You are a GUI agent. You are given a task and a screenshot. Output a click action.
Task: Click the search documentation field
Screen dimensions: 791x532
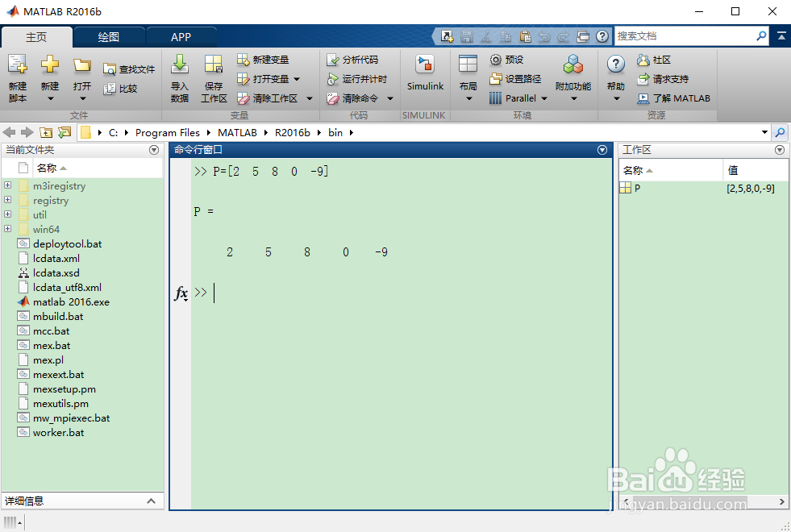685,36
